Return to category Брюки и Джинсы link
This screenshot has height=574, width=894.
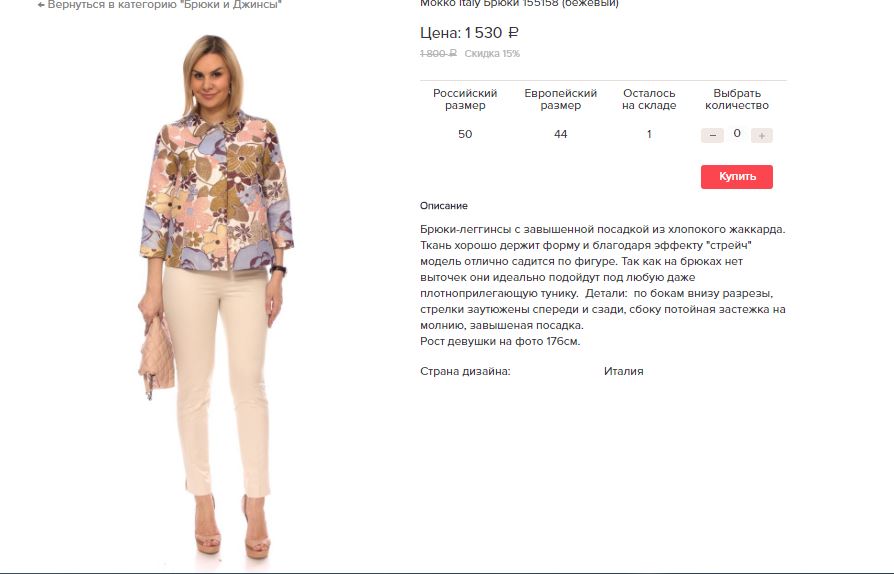pyautogui.click(x=160, y=5)
